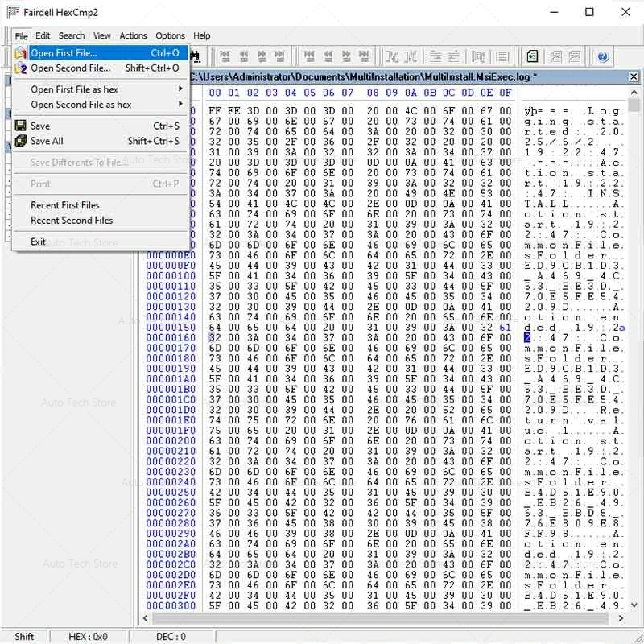Click offset label '00000100'

(171, 276)
